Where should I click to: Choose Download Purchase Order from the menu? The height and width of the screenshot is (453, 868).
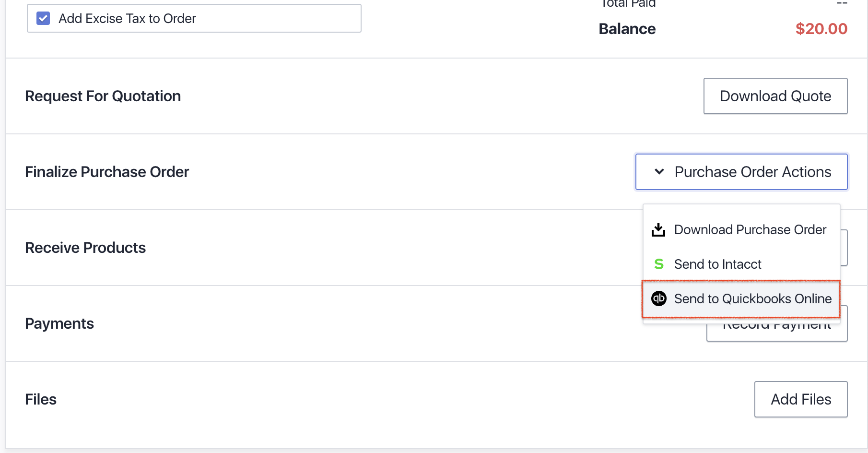tap(750, 230)
